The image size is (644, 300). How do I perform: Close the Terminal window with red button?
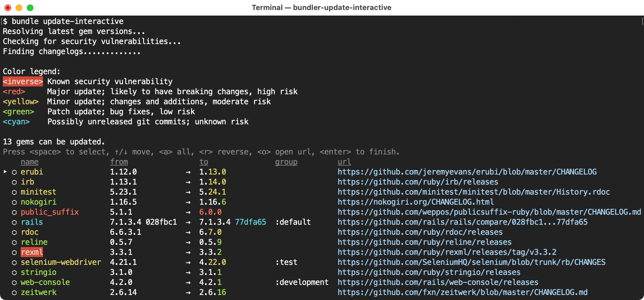(8, 8)
